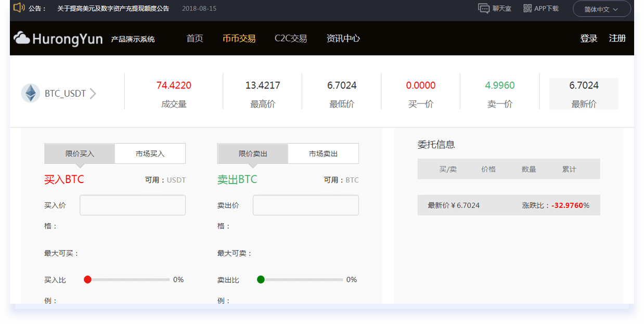The height and width of the screenshot is (324, 644).
Task: Click the green sell ratio slider handle
Action: pyautogui.click(x=261, y=280)
